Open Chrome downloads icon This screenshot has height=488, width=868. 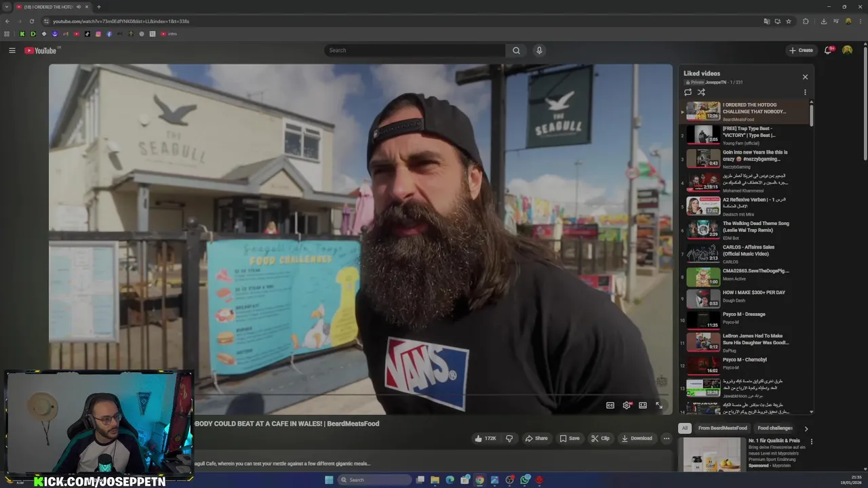823,21
